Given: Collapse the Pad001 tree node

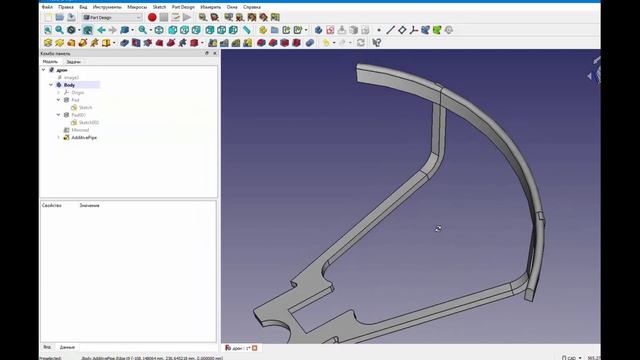Looking at the screenshot, I should (x=58, y=115).
